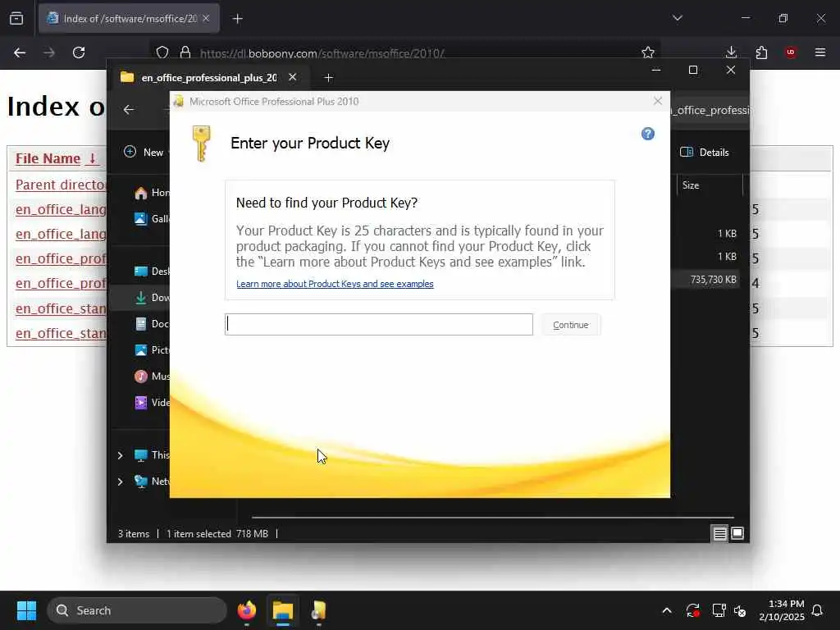
Task: Bookmark this page with star icon
Action: pos(648,52)
